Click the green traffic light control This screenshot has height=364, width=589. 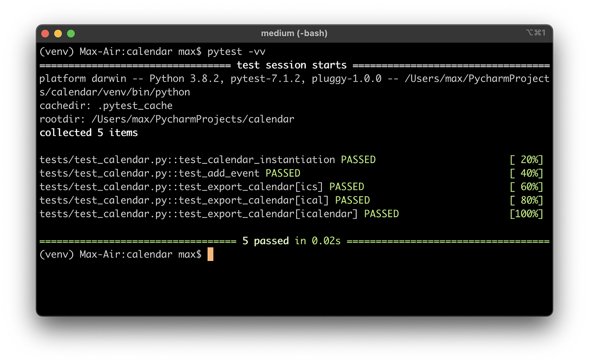pyautogui.click(x=71, y=33)
